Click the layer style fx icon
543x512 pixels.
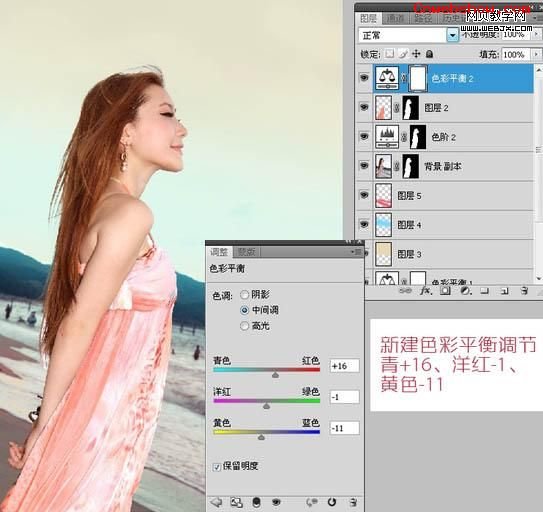426,291
